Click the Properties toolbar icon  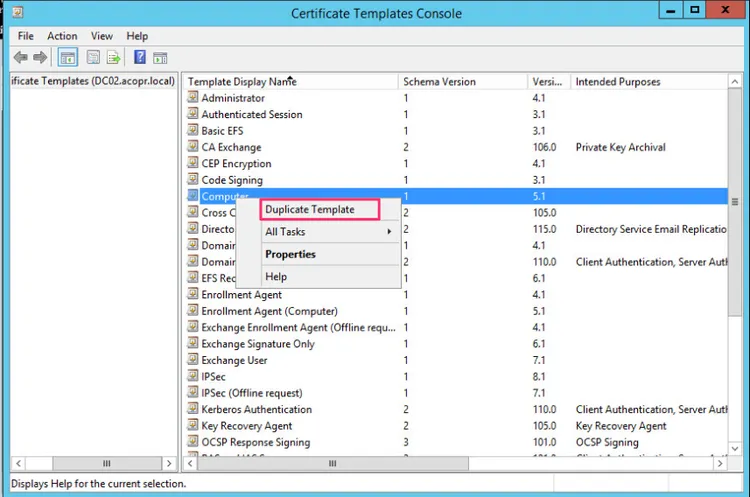(93, 58)
